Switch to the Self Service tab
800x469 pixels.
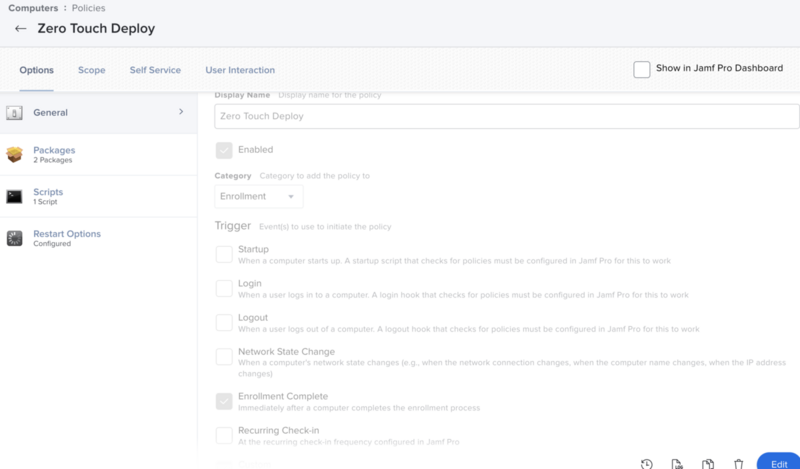click(x=155, y=70)
